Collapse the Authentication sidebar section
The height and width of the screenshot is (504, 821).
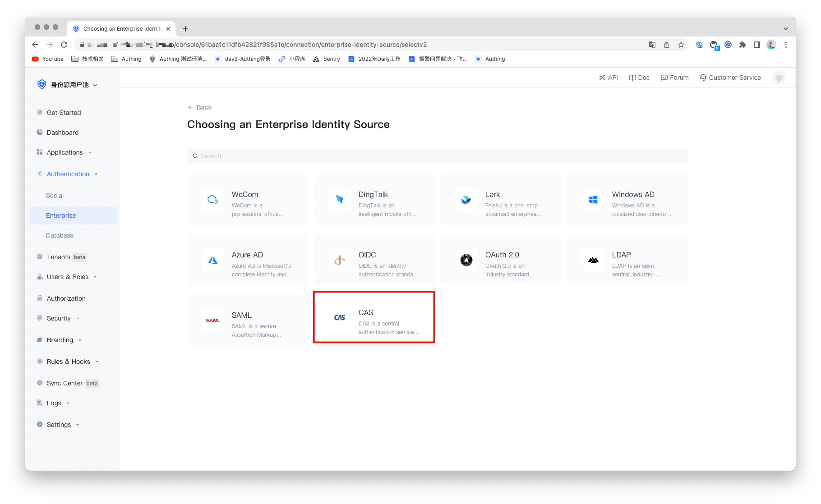[96, 174]
